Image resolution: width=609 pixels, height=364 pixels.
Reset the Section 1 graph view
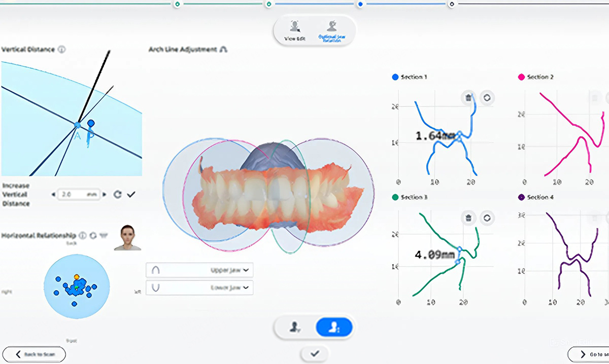pyautogui.click(x=487, y=97)
